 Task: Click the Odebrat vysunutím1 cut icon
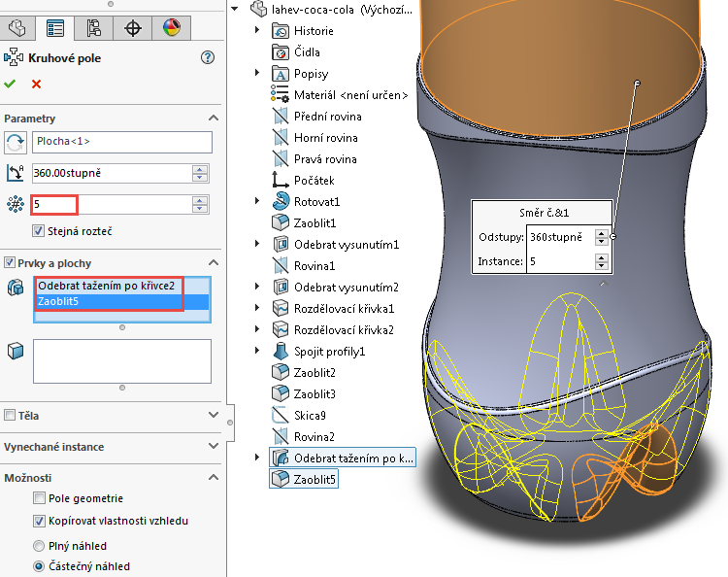pos(281,245)
